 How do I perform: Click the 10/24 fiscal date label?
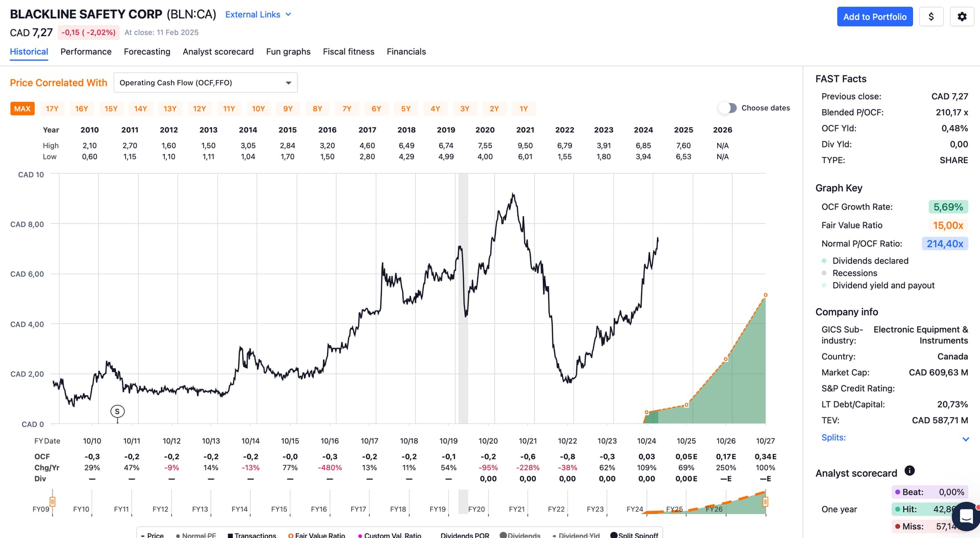[x=646, y=441]
